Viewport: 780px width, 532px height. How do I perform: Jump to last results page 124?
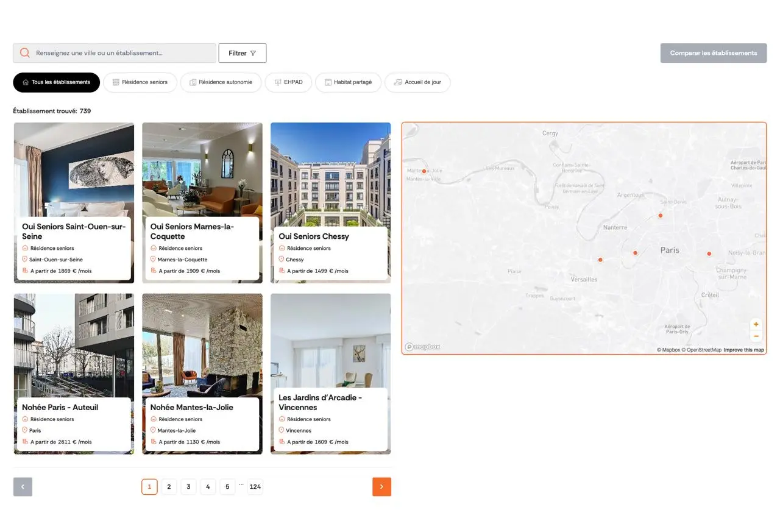pyautogui.click(x=255, y=487)
